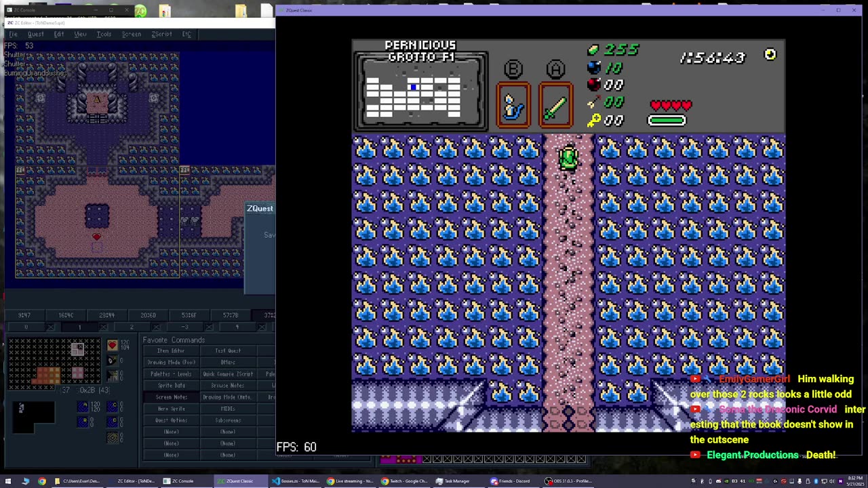The height and width of the screenshot is (488, 868).
Task: Open the MIDIs command
Action: click(228, 409)
